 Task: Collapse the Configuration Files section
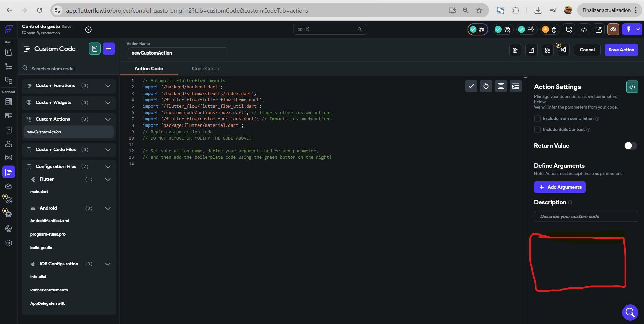coord(108,167)
